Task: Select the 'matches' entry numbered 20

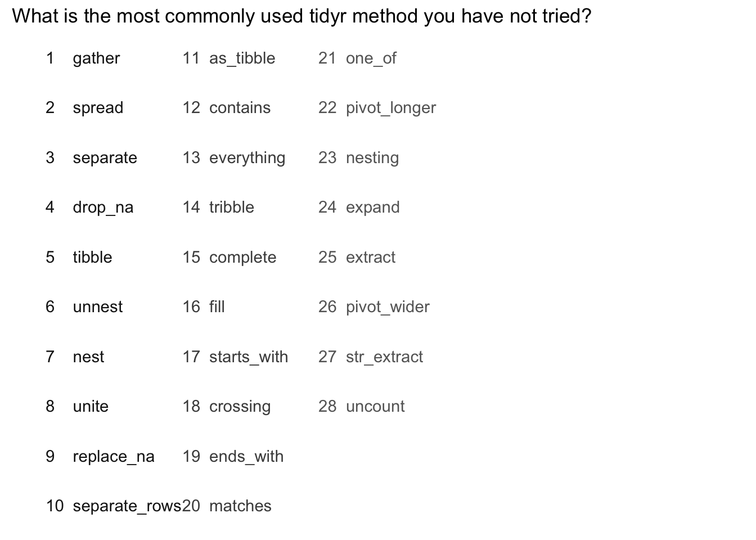Action: coord(240,506)
